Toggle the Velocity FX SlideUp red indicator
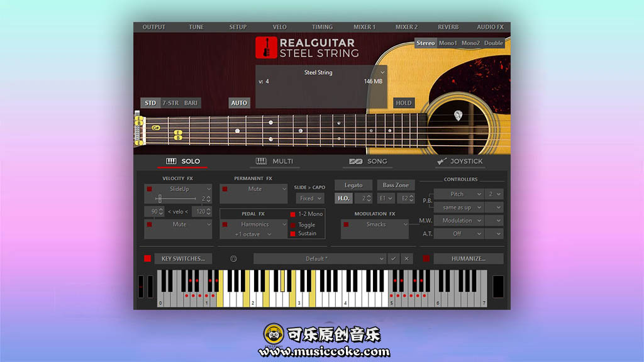Viewport: 644px width, 362px height. [150, 189]
